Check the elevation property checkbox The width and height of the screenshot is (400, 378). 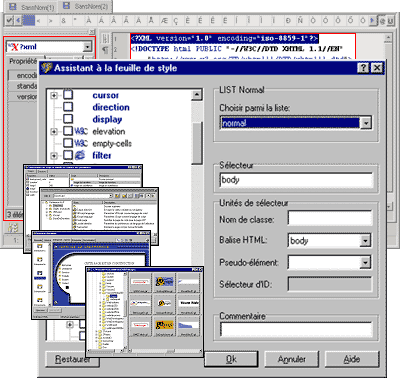[68, 131]
